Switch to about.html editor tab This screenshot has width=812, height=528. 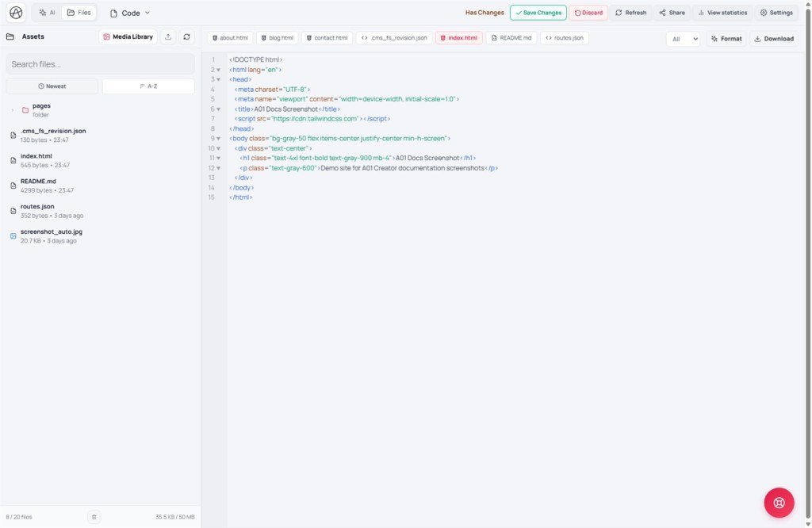click(x=230, y=38)
